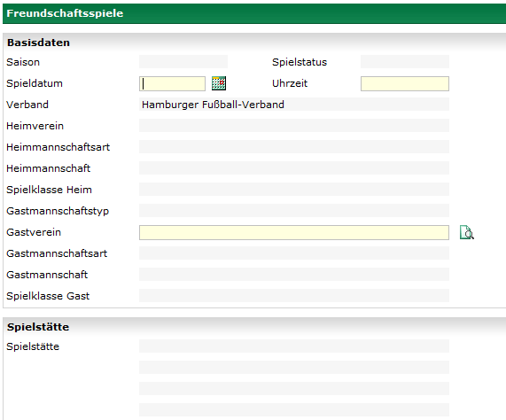Click the Gastmannschaftsart display field

tap(294, 253)
